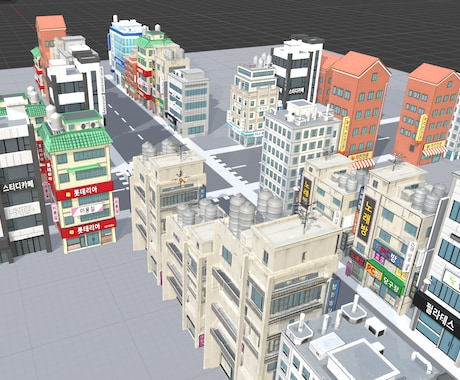The image size is (460, 380).
Task: Click the 스터디카페 sign beside the Lotteria building
Action: click(x=19, y=186)
